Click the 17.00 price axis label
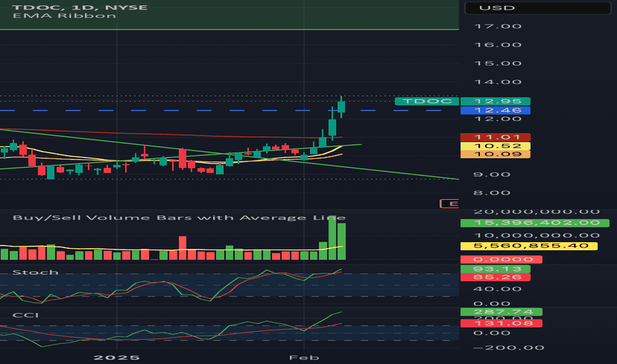This screenshot has height=364, width=617. [498, 26]
